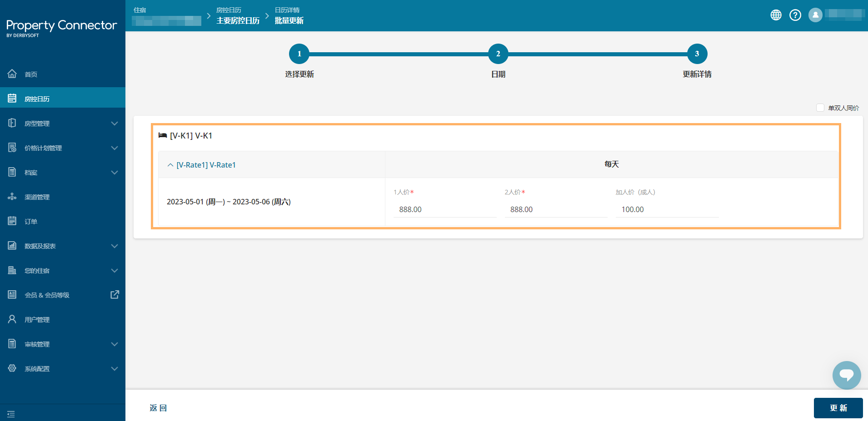
Task: Click the rate plan icon beside 价格计划管理
Action: point(12,147)
